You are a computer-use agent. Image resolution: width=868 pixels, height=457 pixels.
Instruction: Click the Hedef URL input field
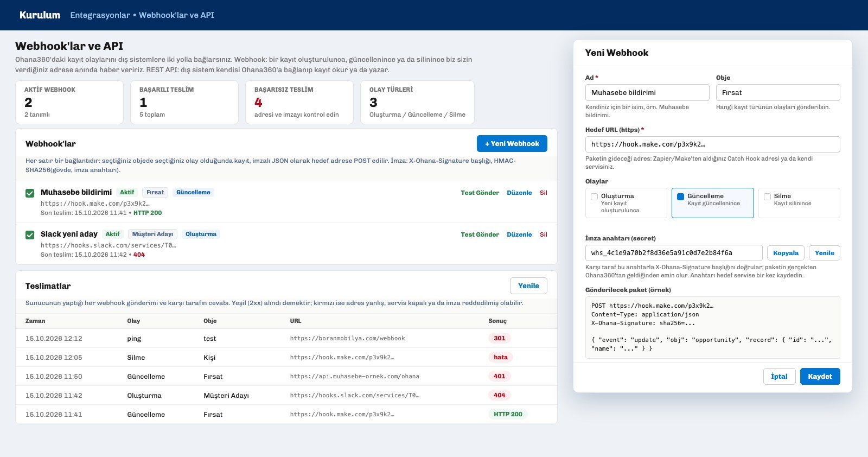(713, 144)
